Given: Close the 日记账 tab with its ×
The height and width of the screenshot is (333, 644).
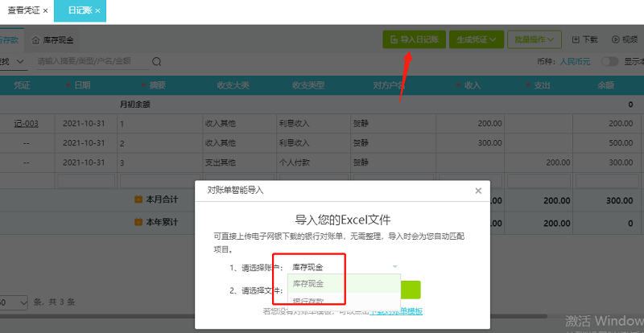Looking at the screenshot, I should pyautogui.click(x=97, y=10).
